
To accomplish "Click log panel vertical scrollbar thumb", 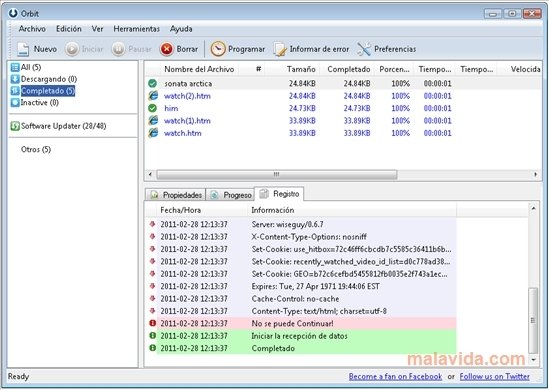I will (533, 320).
